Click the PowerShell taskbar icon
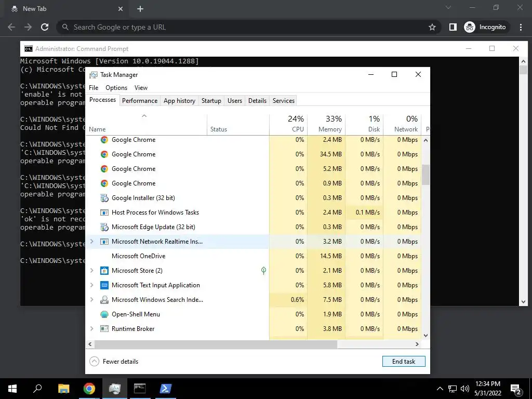The width and height of the screenshot is (532, 399). point(165,389)
